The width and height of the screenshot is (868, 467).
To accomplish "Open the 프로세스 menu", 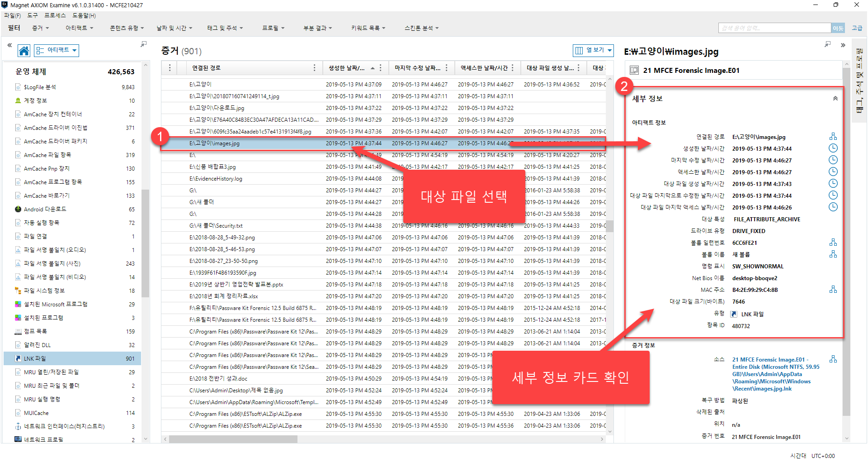I will point(55,15).
